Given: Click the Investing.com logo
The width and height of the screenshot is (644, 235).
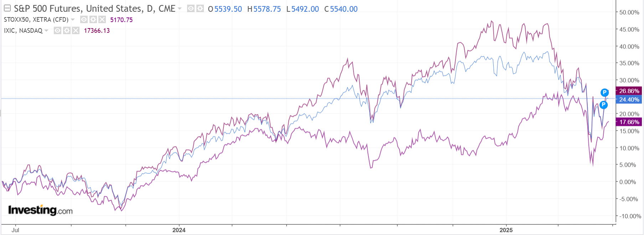Looking at the screenshot, I should 40,210.
